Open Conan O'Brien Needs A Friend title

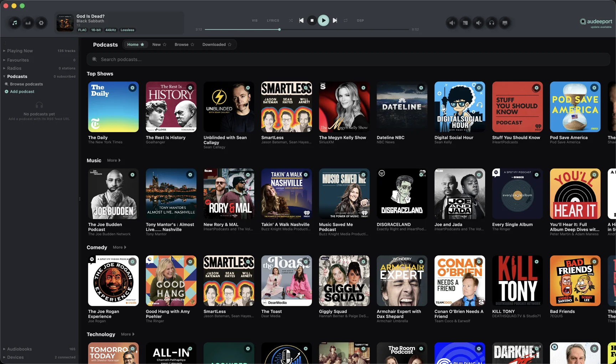click(x=459, y=314)
